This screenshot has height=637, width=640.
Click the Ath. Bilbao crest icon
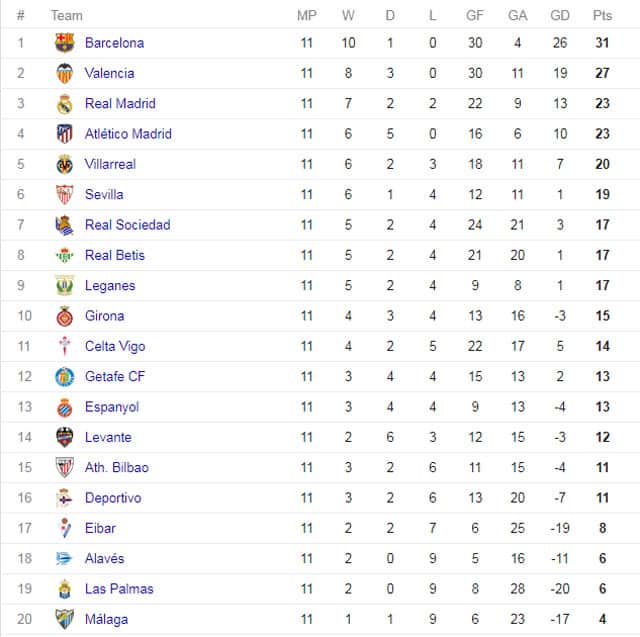pos(64,467)
